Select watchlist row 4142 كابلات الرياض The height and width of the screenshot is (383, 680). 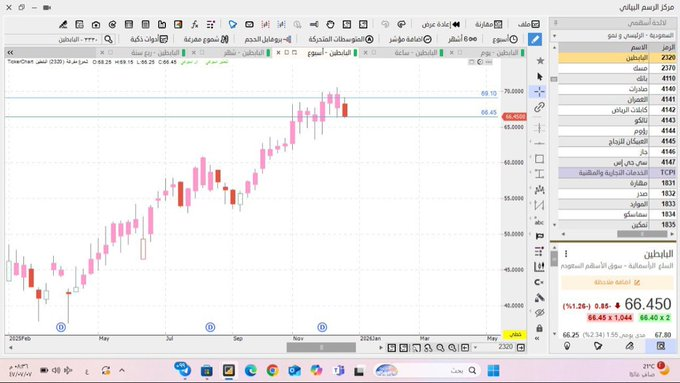coord(617,110)
